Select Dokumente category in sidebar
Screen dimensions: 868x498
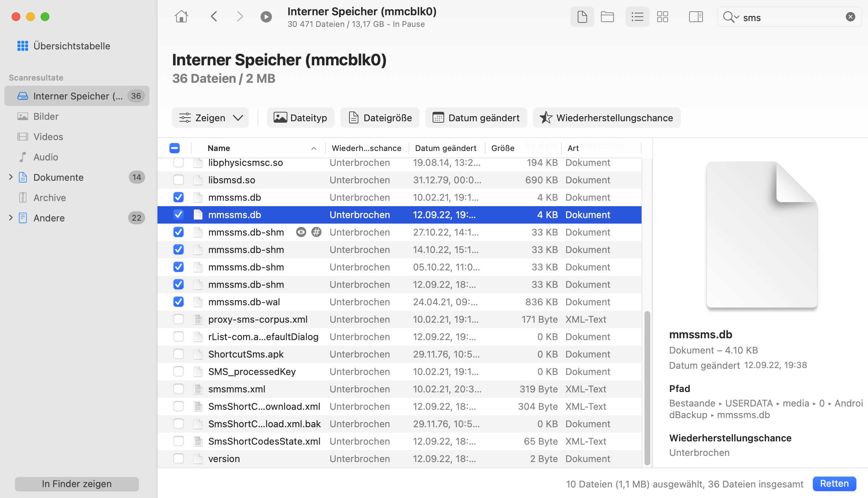[58, 177]
